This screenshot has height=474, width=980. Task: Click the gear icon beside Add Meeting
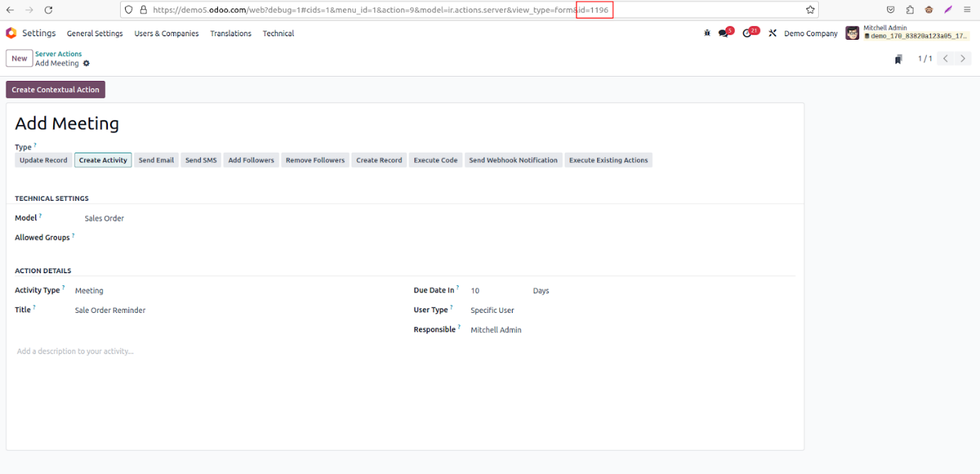click(x=87, y=63)
